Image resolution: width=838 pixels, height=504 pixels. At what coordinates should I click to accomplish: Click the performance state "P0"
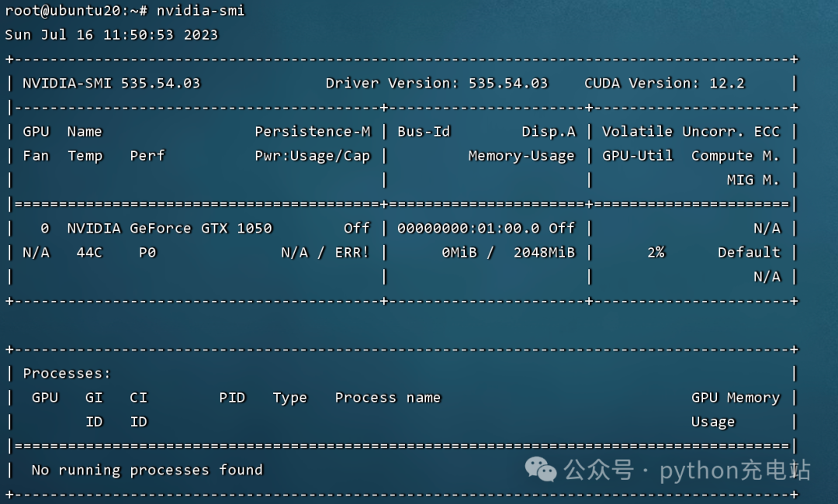[147, 253]
